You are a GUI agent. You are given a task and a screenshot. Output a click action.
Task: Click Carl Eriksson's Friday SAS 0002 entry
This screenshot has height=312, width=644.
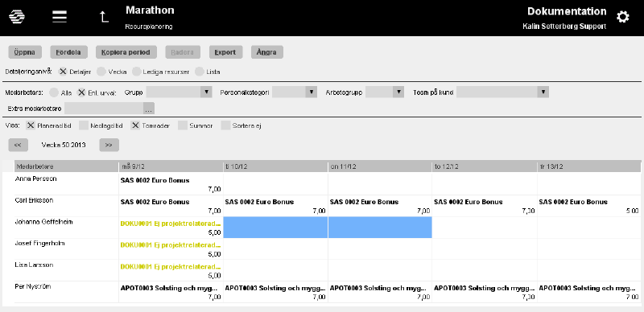[589, 206]
